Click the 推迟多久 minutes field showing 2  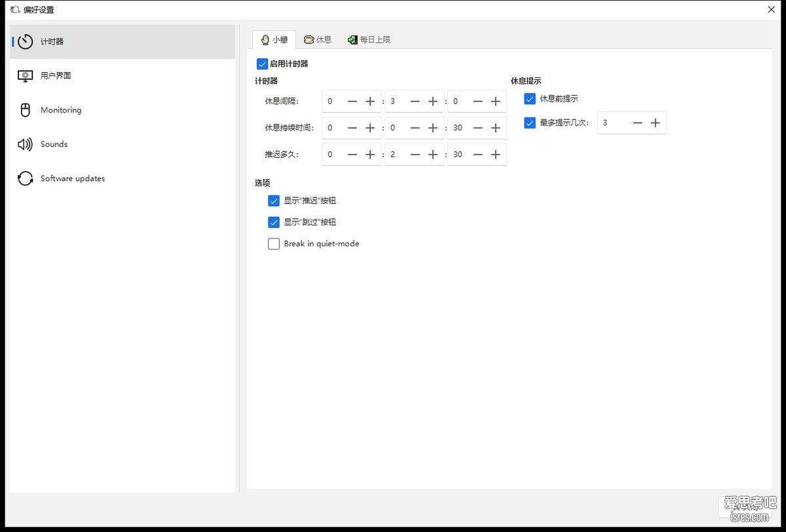pos(396,155)
